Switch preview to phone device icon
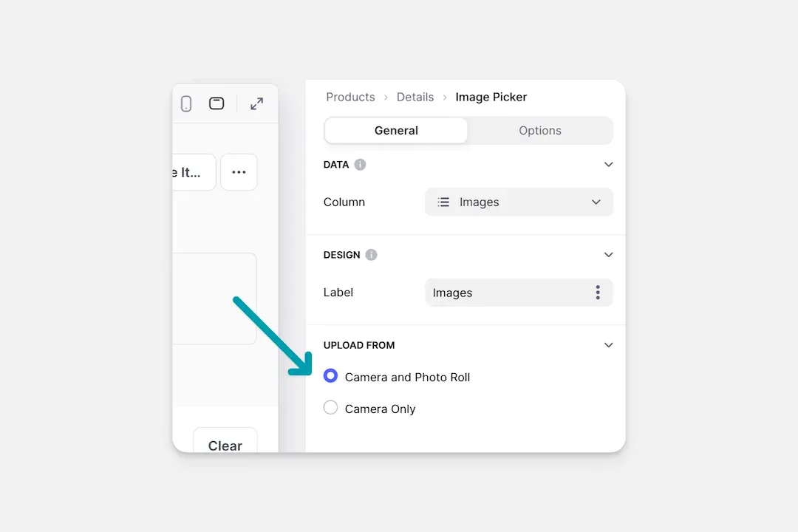 click(x=186, y=104)
